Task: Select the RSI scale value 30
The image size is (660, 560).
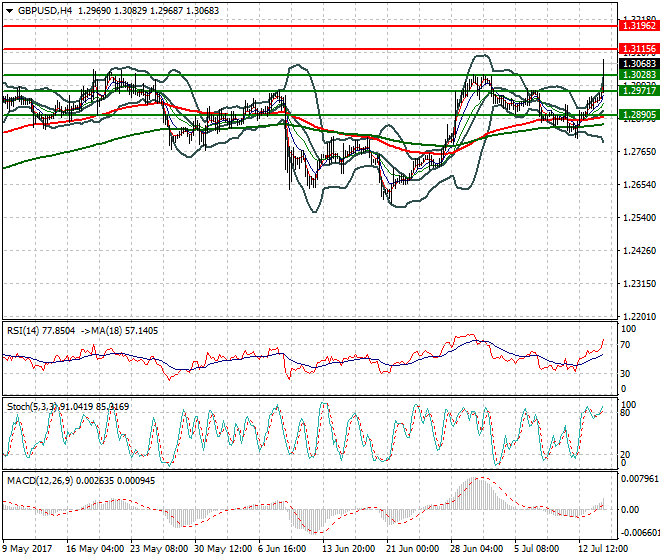Action: click(x=626, y=374)
